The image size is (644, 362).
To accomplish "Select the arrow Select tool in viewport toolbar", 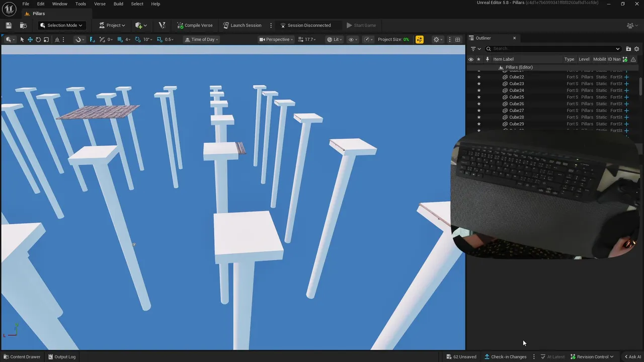I will coord(22,39).
